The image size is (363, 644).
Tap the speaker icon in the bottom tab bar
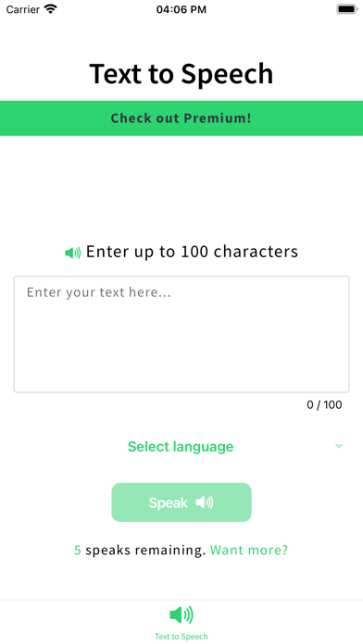point(181,614)
